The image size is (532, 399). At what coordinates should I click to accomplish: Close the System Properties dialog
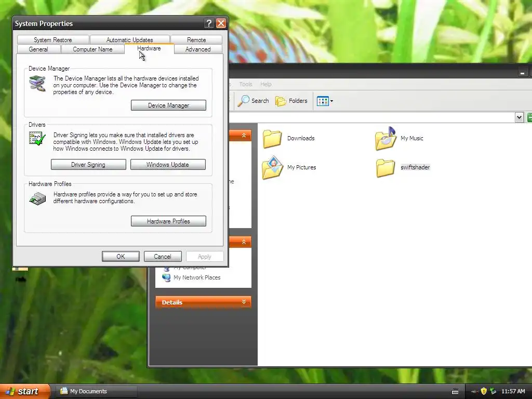221,23
